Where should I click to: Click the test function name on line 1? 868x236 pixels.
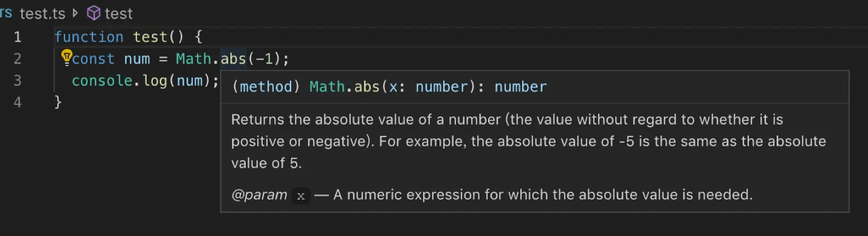click(x=150, y=37)
